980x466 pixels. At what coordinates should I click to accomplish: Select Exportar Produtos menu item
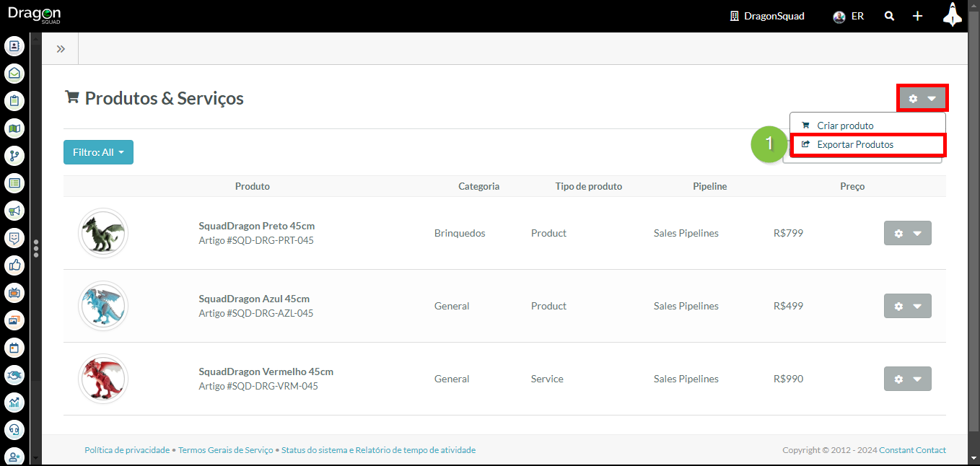[x=855, y=145]
